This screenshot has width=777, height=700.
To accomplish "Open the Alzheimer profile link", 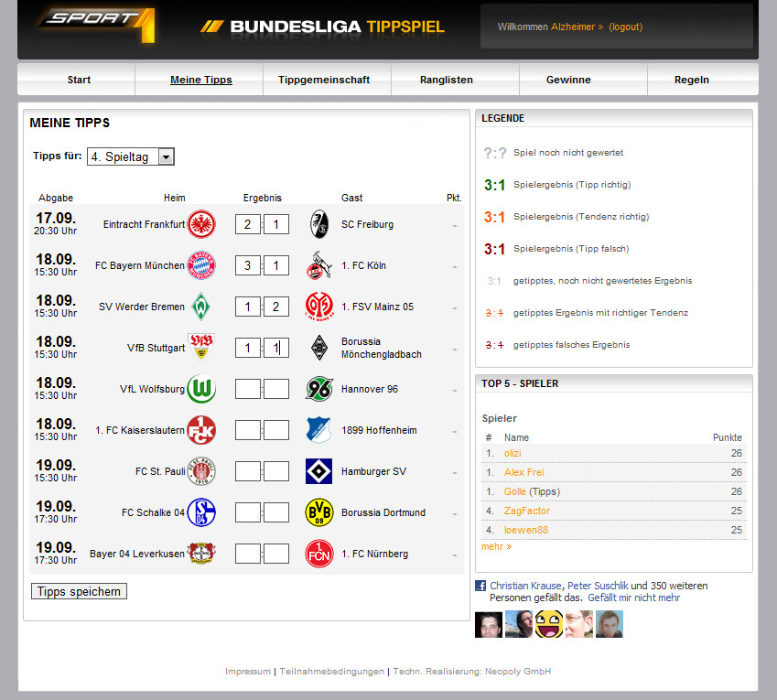I will 577,27.
